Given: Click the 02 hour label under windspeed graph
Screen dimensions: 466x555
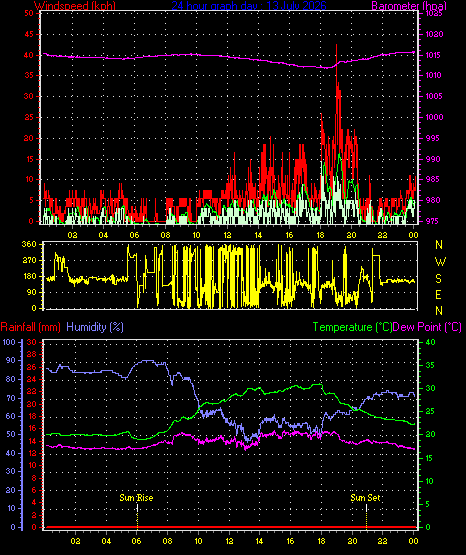Looking at the screenshot, I should (73, 235).
